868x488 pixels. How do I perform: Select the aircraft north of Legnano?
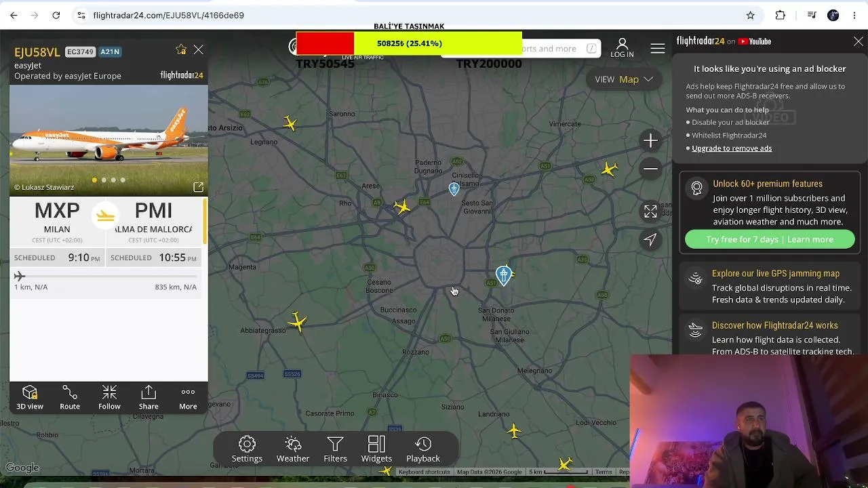coord(290,123)
